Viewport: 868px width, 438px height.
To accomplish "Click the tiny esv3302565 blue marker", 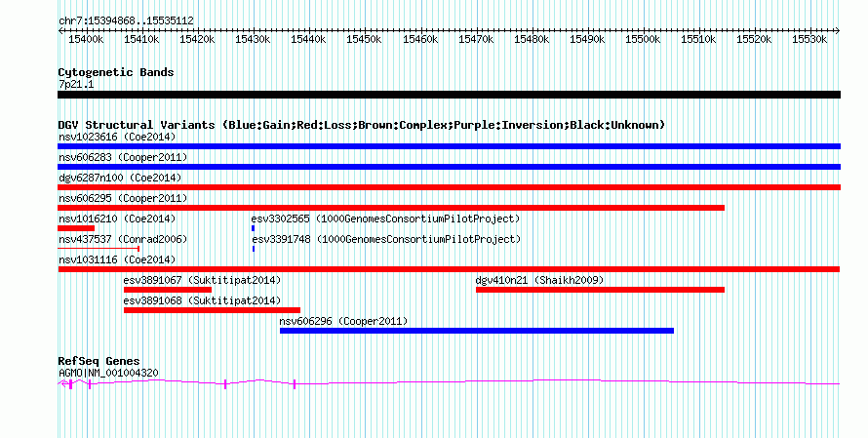I will coord(253,228).
